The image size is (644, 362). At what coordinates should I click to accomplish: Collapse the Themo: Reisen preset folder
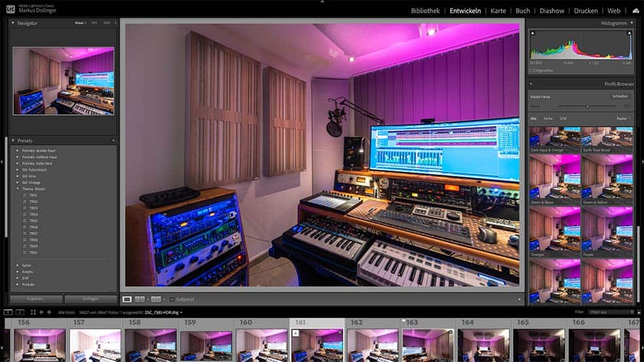pyautogui.click(x=18, y=189)
